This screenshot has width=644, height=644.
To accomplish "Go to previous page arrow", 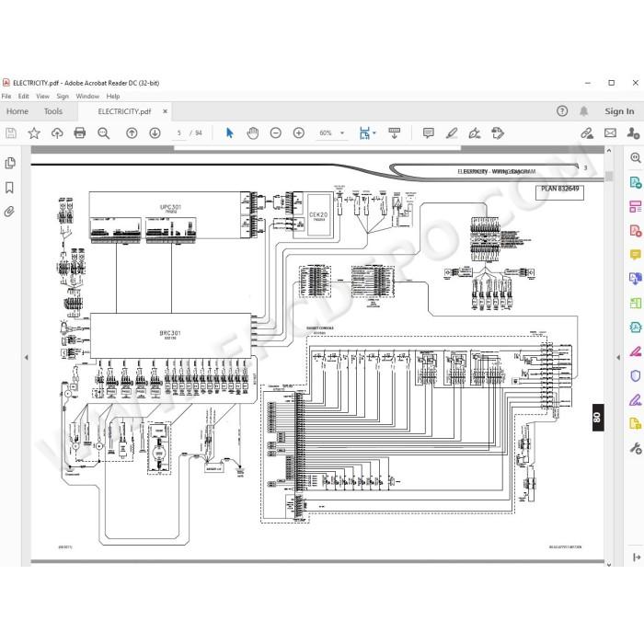I will [132, 133].
